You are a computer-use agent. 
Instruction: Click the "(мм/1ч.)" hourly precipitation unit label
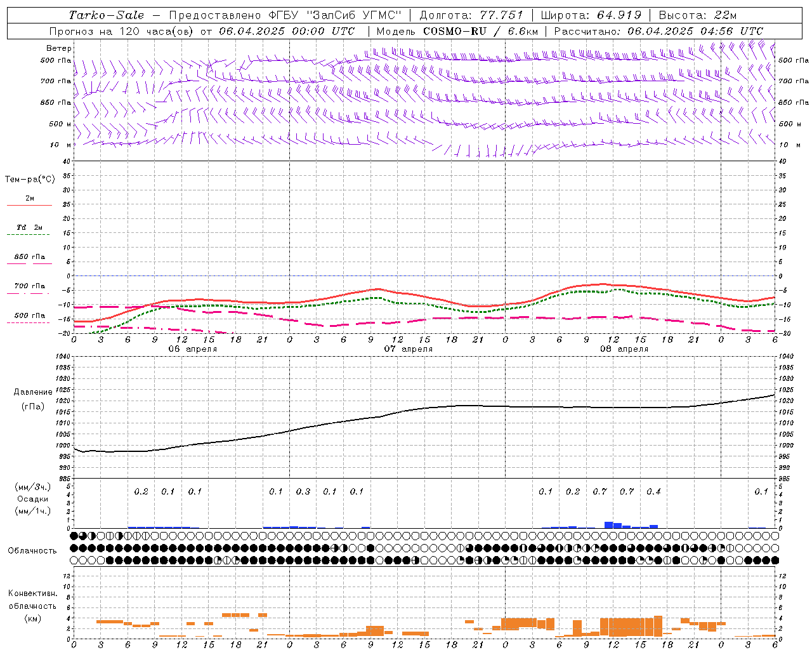pos(32,511)
